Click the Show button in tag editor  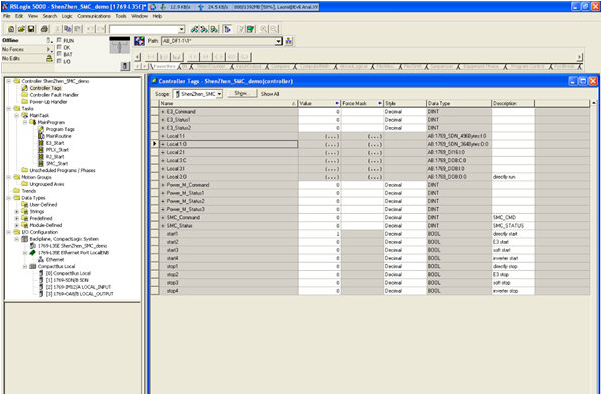(x=241, y=94)
